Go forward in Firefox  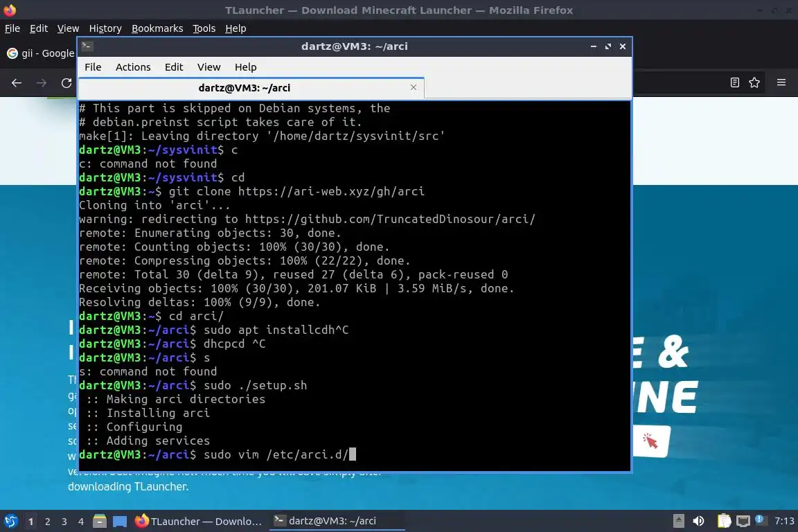[x=42, y=82]
